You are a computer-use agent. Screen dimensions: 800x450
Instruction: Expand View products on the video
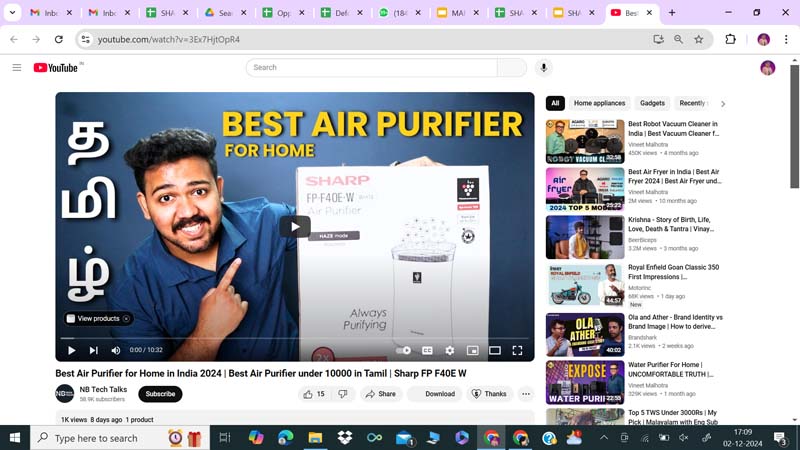point(97,318)
